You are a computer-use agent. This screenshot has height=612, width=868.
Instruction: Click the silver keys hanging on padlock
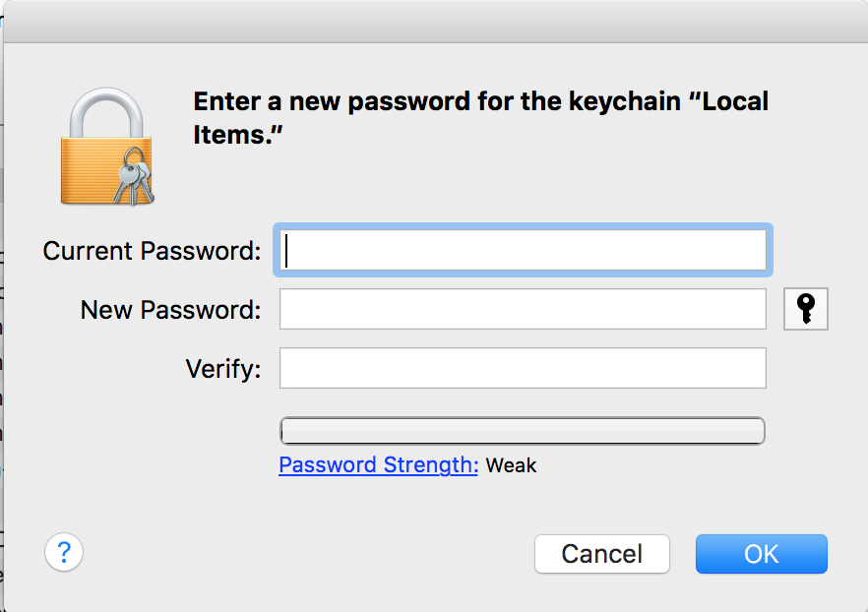coord(131,182)
